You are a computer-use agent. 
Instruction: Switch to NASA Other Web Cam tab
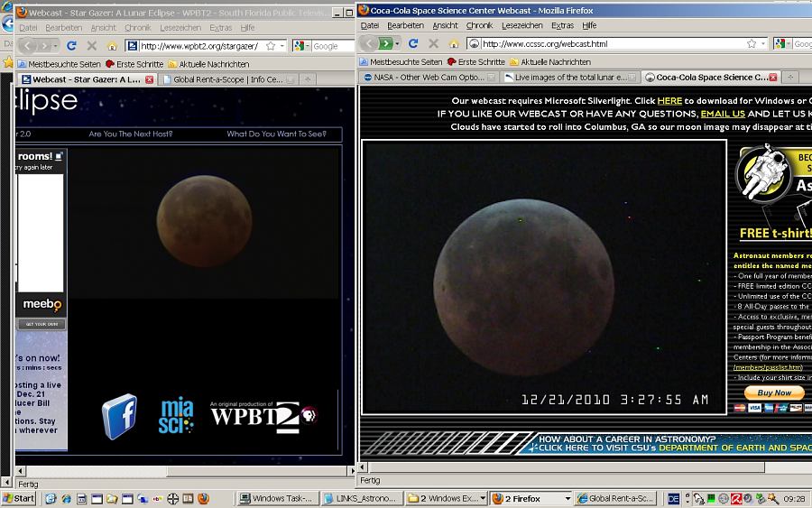click(429, 78)
